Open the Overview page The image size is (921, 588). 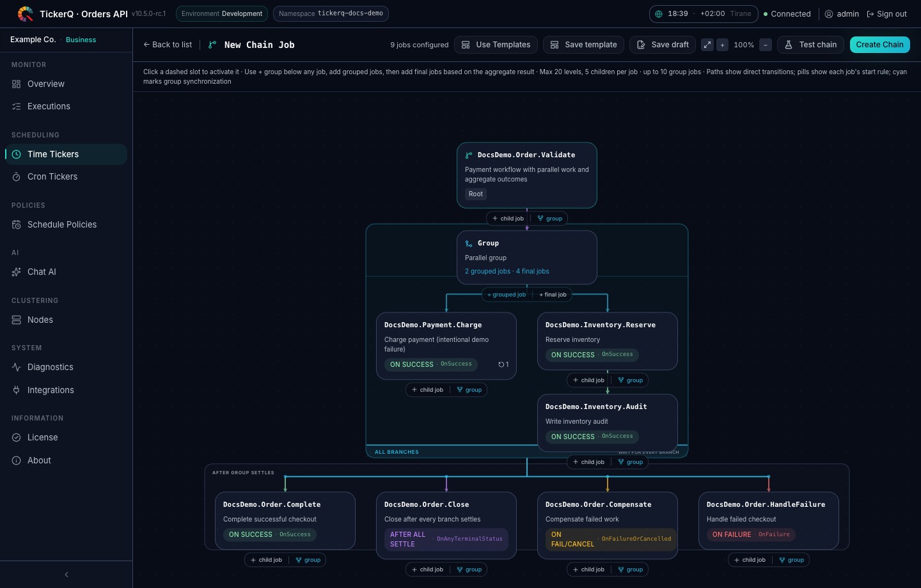(x=67, y=84)
